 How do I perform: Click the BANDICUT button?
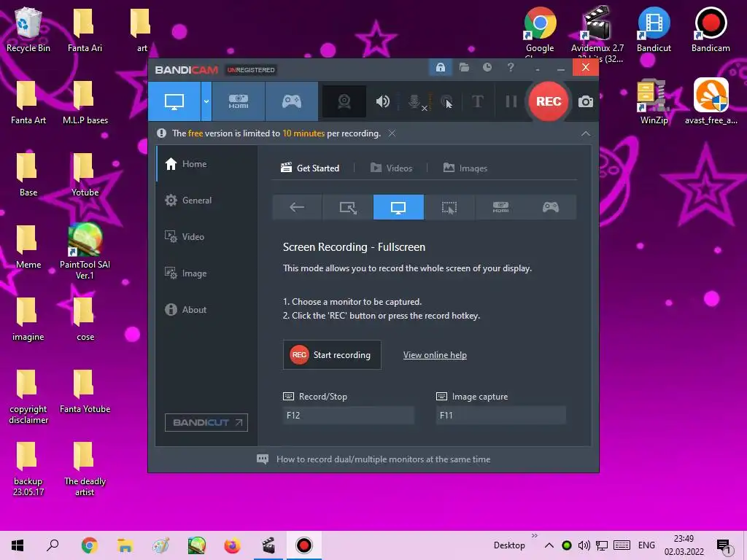206,422
